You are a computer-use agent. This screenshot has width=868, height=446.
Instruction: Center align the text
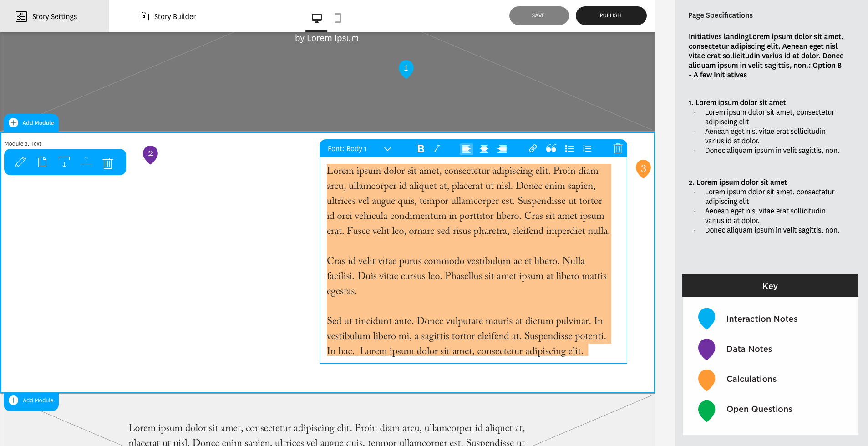[484, 149]
